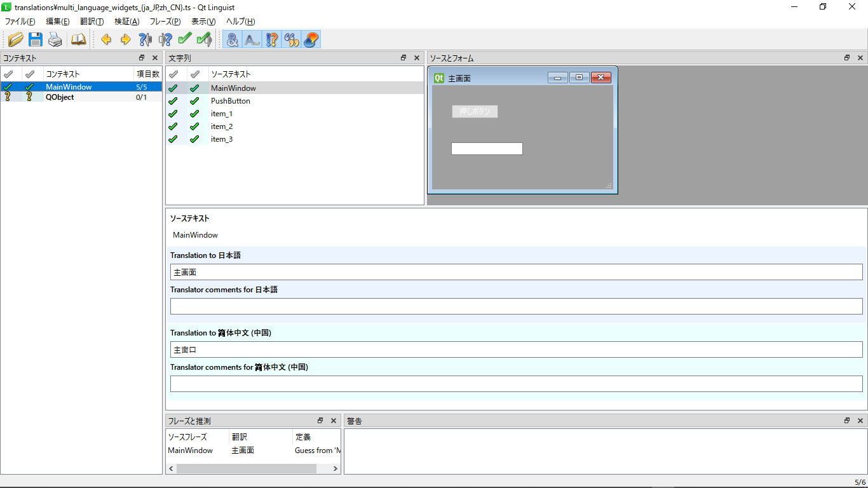Screen dimensions: 868x488
Task: Select the item_2 string
Action: (x=295, y=126)
